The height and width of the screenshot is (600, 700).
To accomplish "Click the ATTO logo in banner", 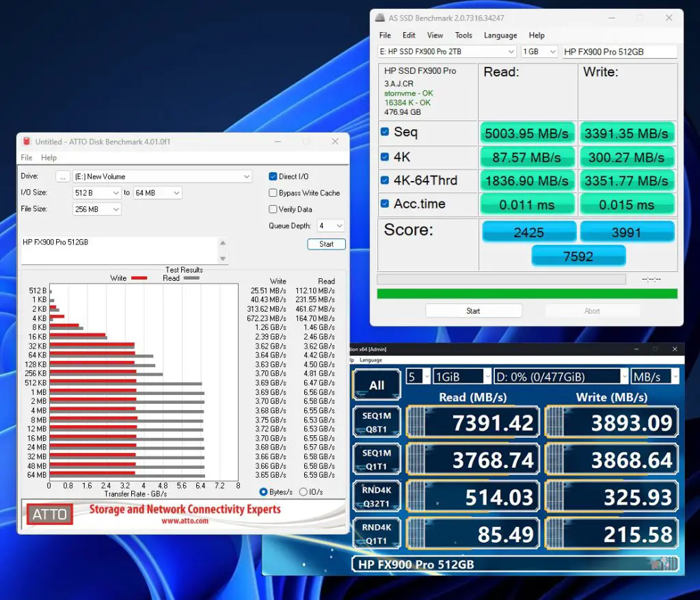I will [x=49, y=515].
